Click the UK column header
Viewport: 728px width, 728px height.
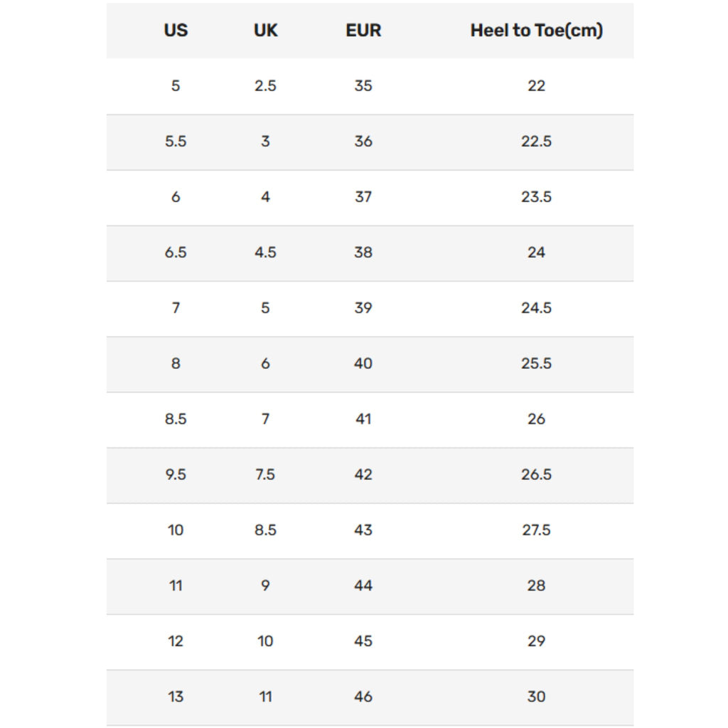pos(265,31)
